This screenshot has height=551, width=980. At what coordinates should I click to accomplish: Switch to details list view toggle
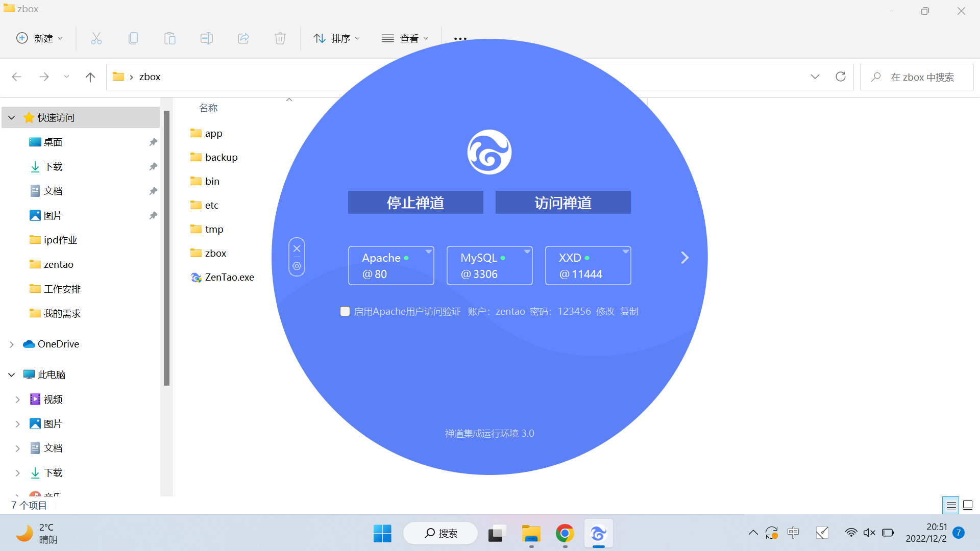click(950, 506)
